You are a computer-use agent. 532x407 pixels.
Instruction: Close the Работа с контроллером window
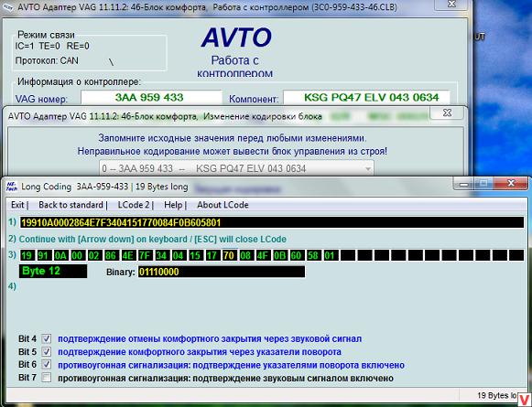tap(451, 4)
